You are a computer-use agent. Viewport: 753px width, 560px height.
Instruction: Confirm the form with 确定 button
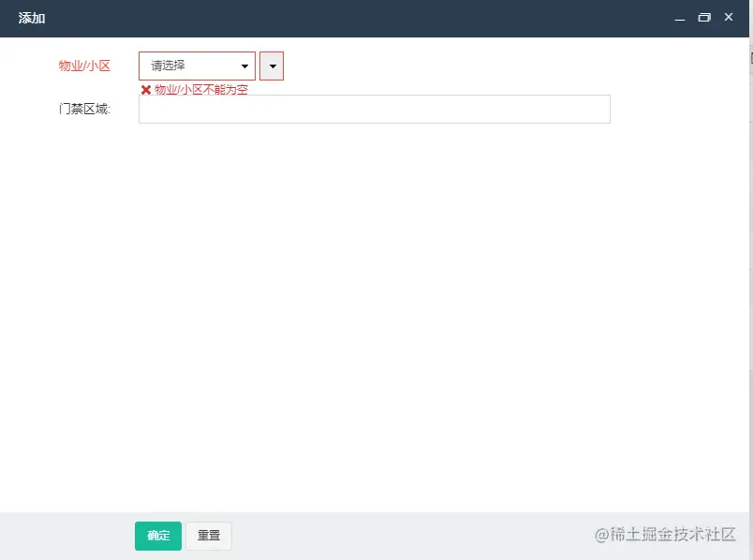click(x=158, y=536)
